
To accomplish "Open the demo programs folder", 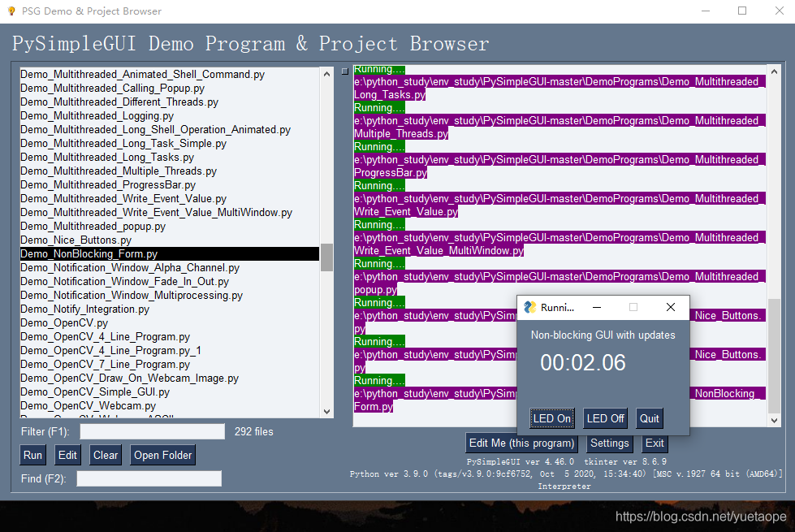I will (x=162, y=455).
